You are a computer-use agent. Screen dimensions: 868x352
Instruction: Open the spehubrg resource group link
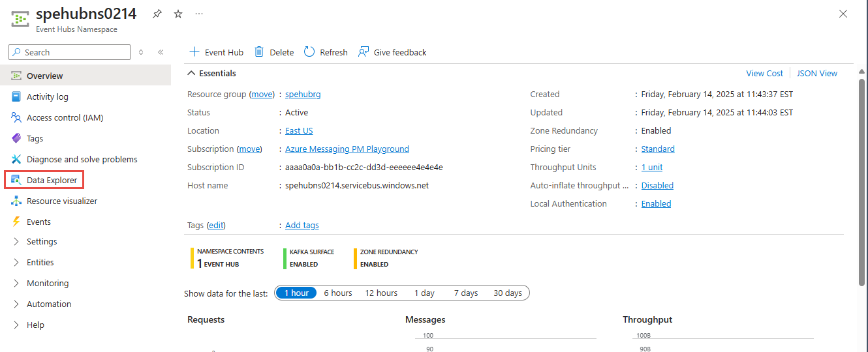coord(303,94)
